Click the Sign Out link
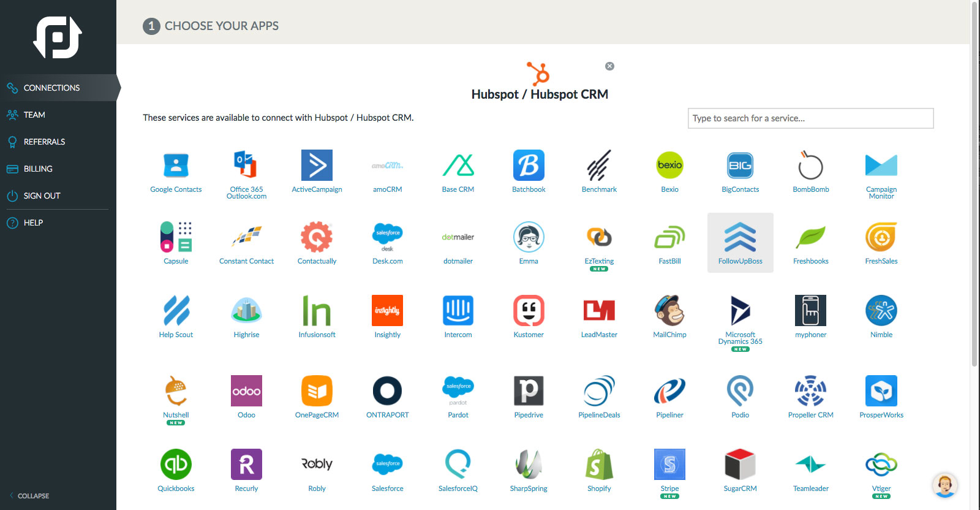The height and width of the screenshot is (510, 980). [x=42, y=196]
